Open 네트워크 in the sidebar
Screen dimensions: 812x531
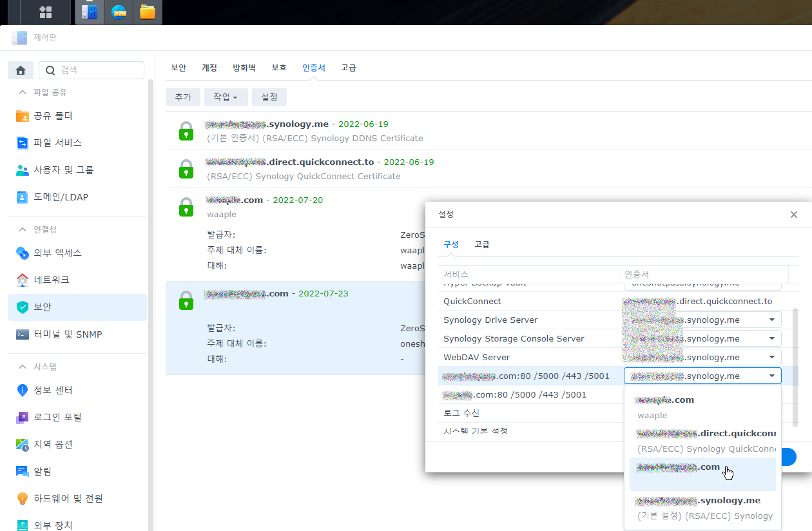click(x=77, y=280)
